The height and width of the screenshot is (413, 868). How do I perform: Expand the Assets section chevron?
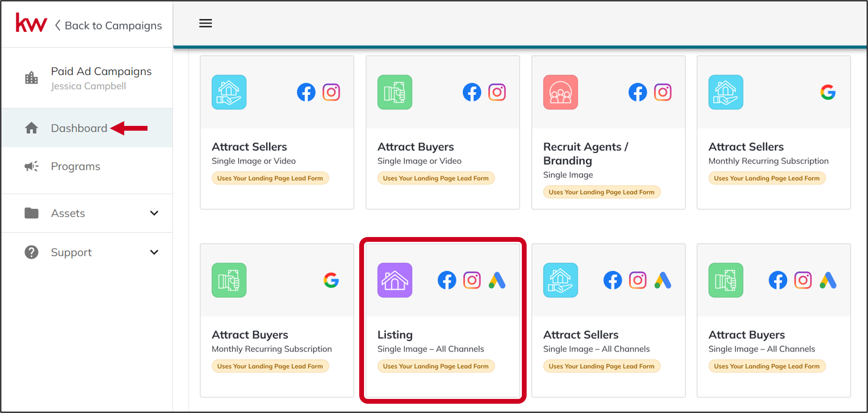pyautogui.click(x=154, y=213)
